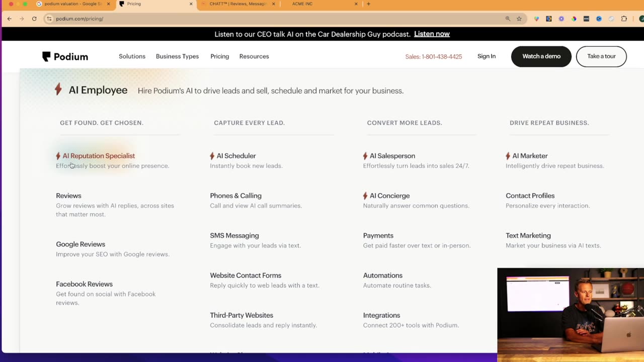This screenshot has height=362, width=644.
Task: Open the dark three-dots extension icon
Action: 587,19
